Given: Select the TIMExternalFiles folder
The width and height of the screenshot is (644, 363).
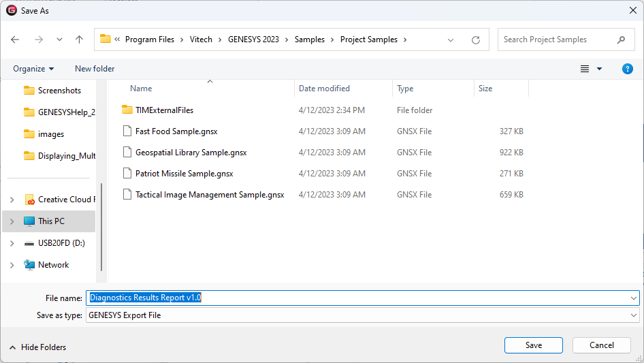Looking at the screenshot, I should click(164, 110).
